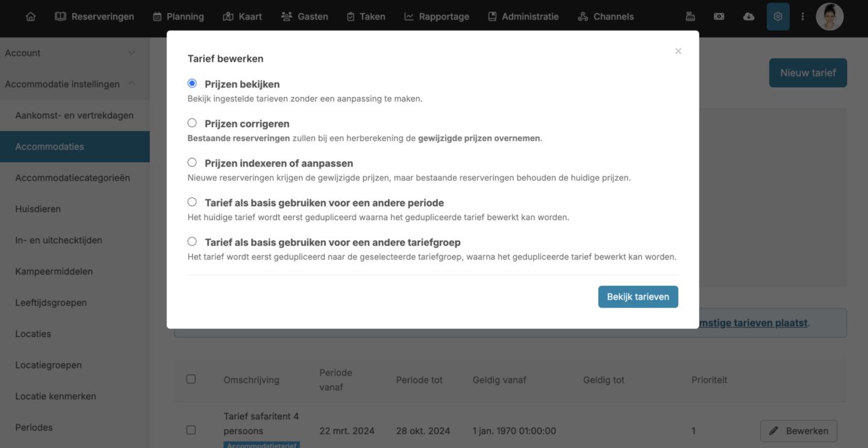Viewport: 868px width, 448px height.
Task: Open the cash register icon
Action: click(x=690, y=17)
